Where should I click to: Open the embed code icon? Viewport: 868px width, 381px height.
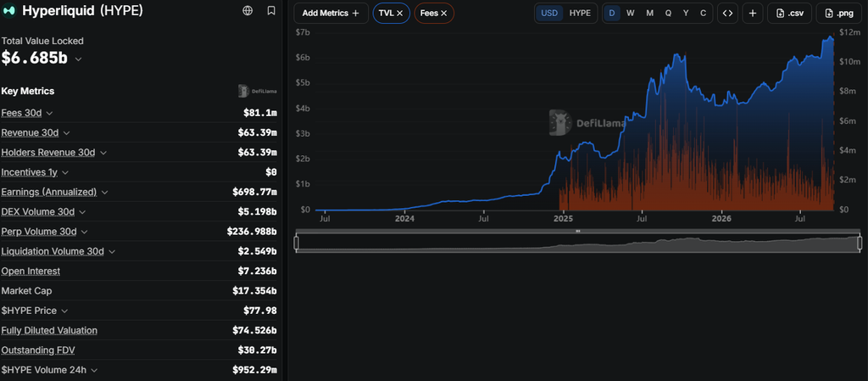(x=728, y=14)
